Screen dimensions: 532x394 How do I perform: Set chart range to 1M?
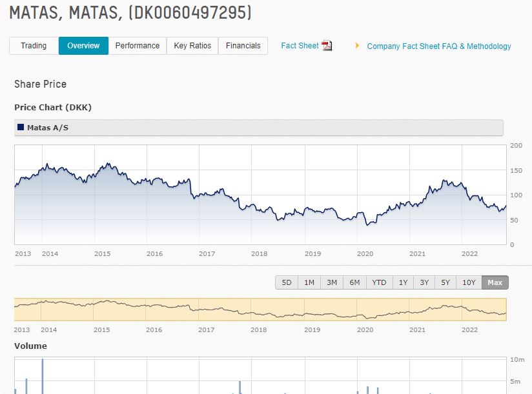(x=309, y=282)
